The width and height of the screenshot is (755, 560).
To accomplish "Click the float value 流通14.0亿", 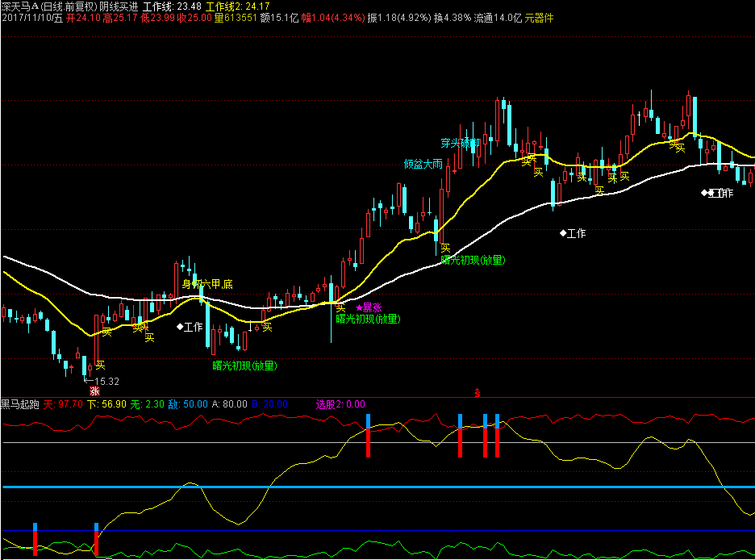I will click(498, 19).
